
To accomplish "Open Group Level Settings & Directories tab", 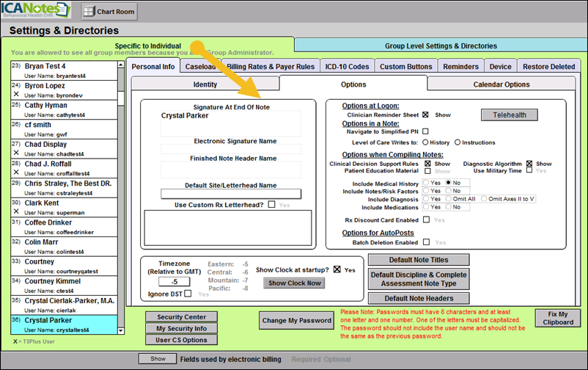I will 440,46.
